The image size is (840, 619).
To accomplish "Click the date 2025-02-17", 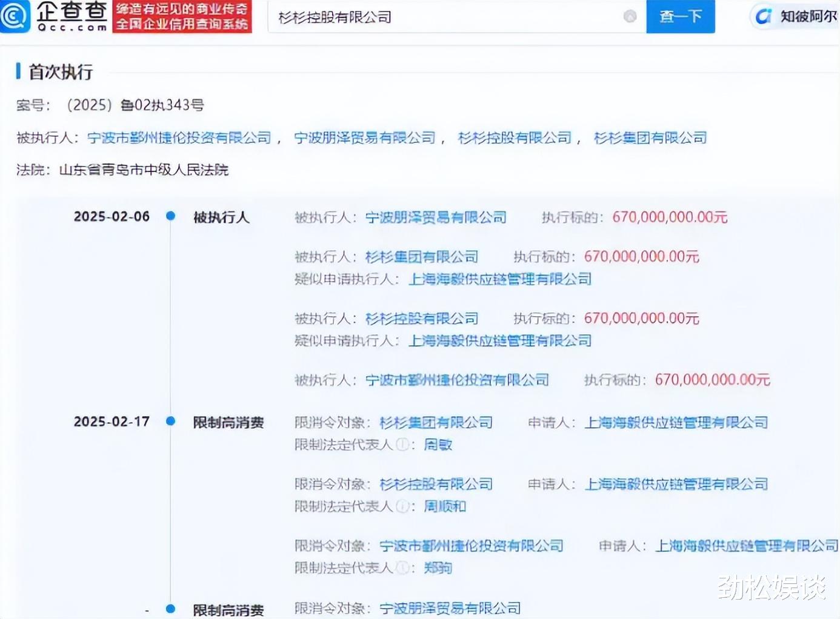I will click(x=112, y=422).
